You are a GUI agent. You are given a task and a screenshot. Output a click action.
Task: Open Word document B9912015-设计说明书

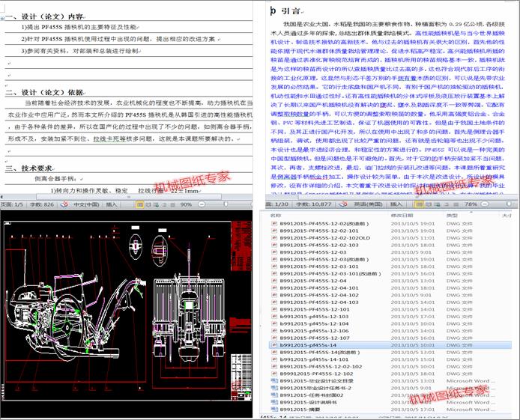point(307,402)
